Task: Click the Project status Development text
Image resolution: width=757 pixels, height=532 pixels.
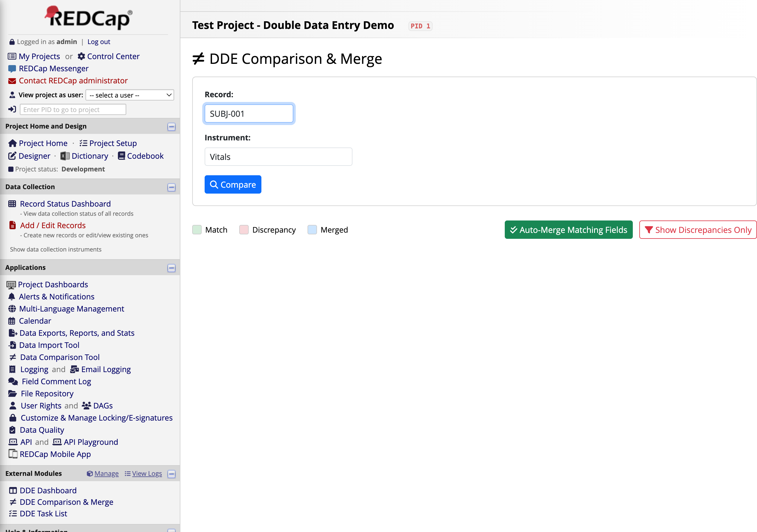Action: [83, 169]
